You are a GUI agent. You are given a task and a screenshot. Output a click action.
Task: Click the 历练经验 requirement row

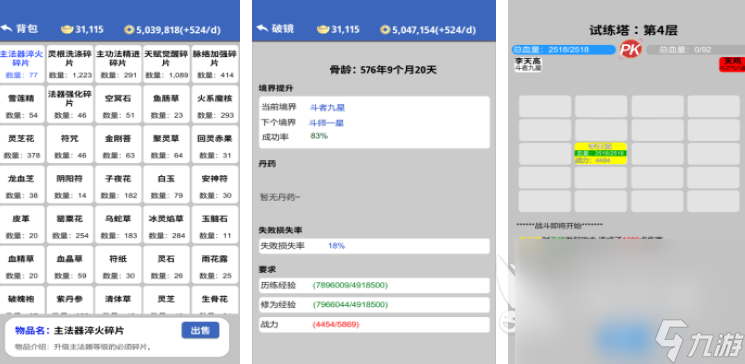[x=374, y=285]
